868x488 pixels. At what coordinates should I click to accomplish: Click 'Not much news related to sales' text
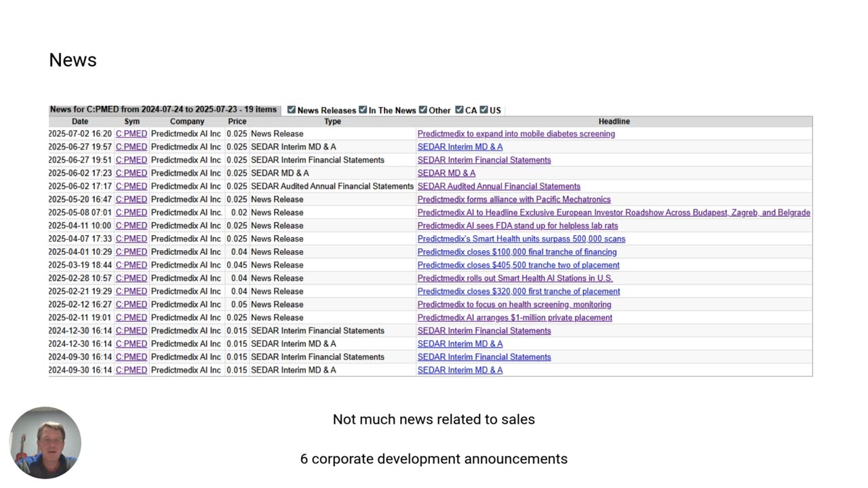click(434, 420)
